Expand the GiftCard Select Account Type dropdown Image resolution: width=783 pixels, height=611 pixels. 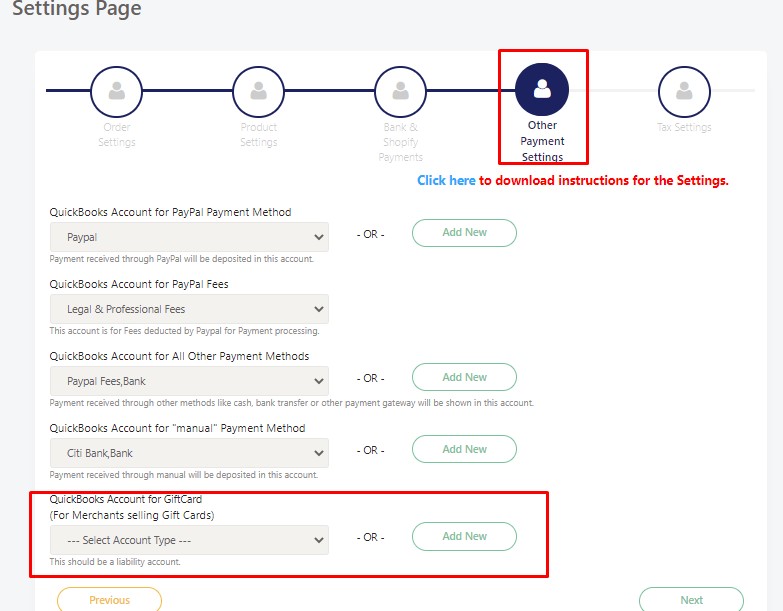[189, 540]
